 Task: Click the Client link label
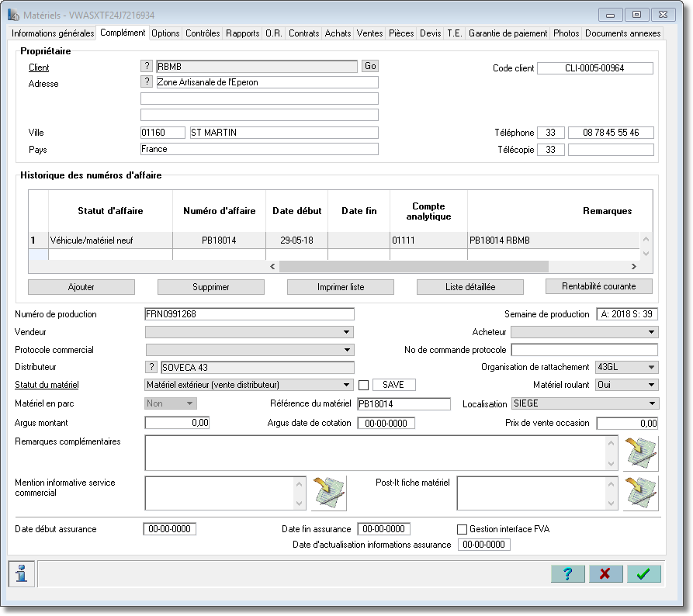[x=39, y=67]
